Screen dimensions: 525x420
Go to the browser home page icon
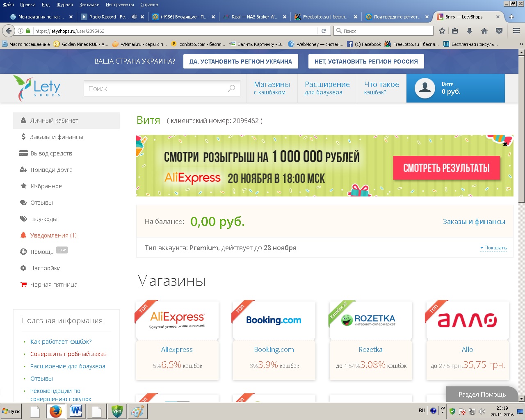coord(484,31)
